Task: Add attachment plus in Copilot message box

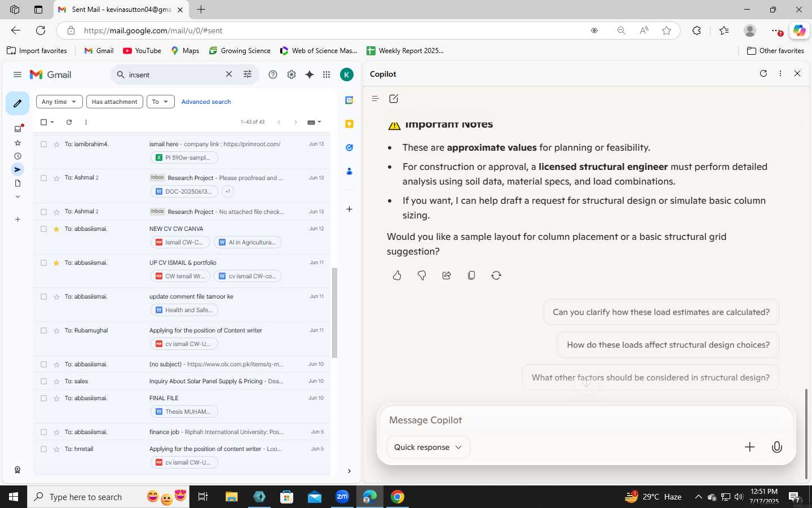Action: (749, 447)
